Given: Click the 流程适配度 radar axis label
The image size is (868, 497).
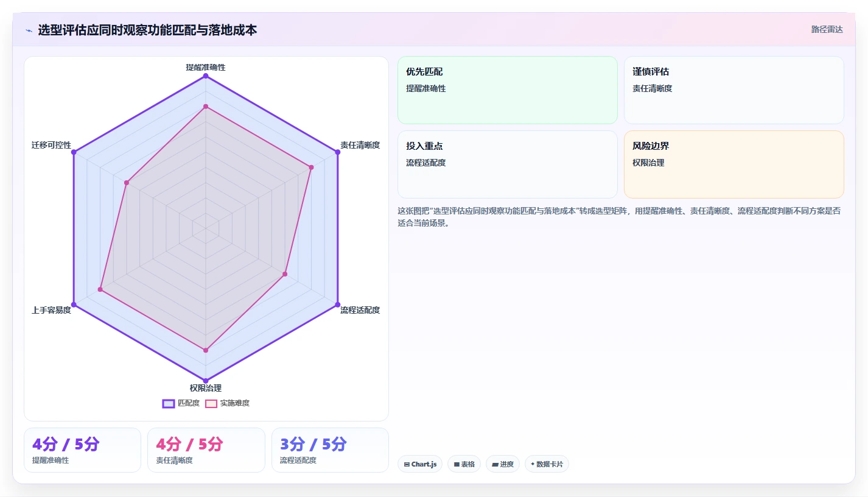Looking at the screenshot, I should [x=360, y=310].
